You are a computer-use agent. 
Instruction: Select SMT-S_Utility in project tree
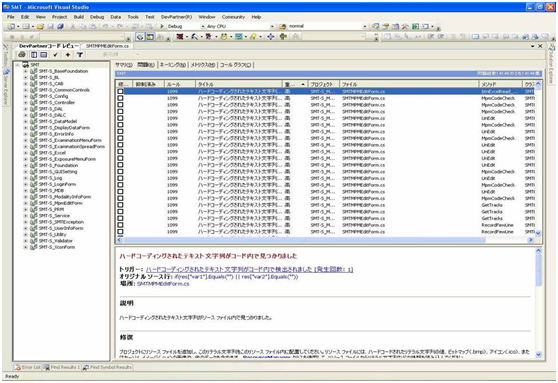[x=52, y=235]
